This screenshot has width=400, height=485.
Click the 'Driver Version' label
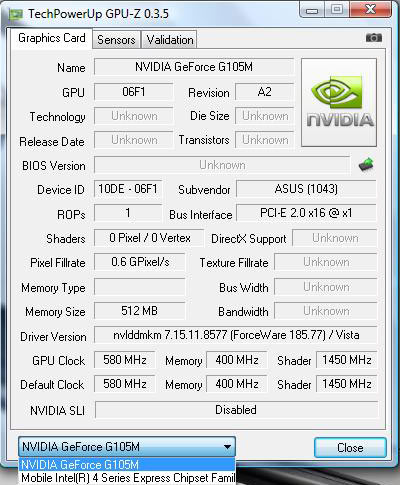click(x=53, y=337)
